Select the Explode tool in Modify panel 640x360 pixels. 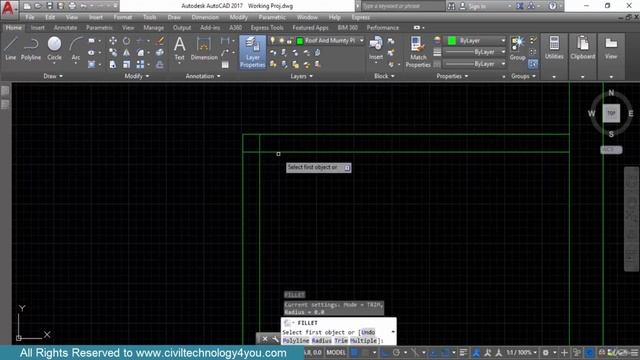[x=160, y=53]
